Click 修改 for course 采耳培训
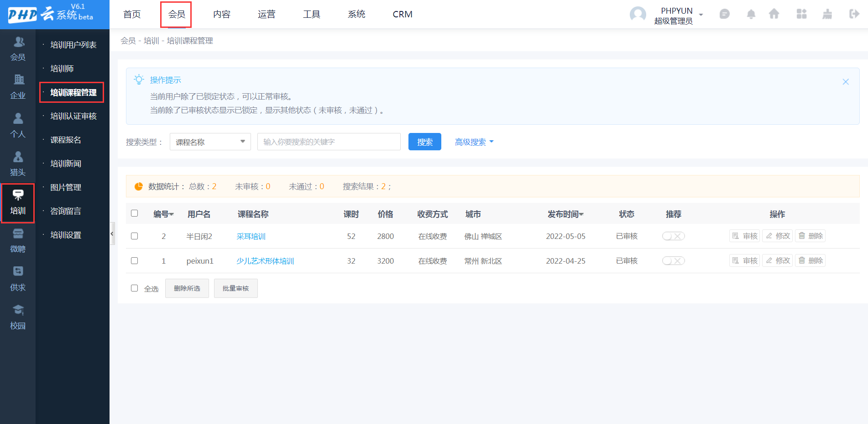868x424 pixels. tap(778, 236)
